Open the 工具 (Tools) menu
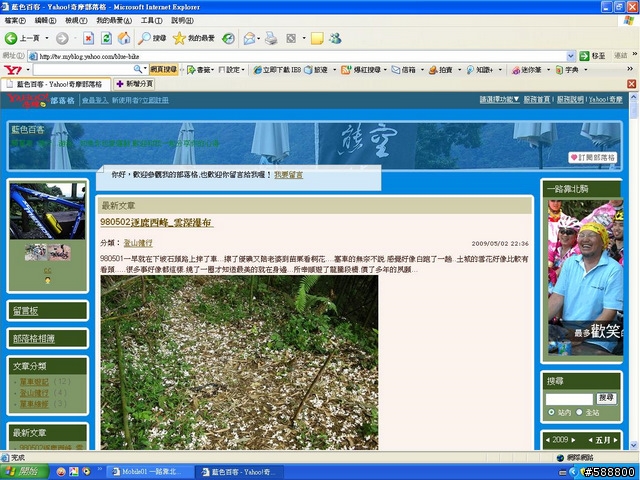640x480 pixels. (x=151, y=20)
